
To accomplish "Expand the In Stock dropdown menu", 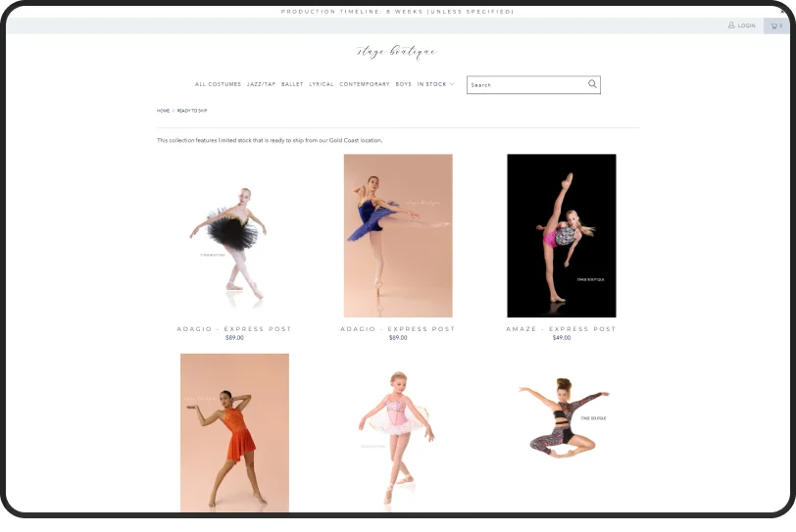I will tap(435, 84).
